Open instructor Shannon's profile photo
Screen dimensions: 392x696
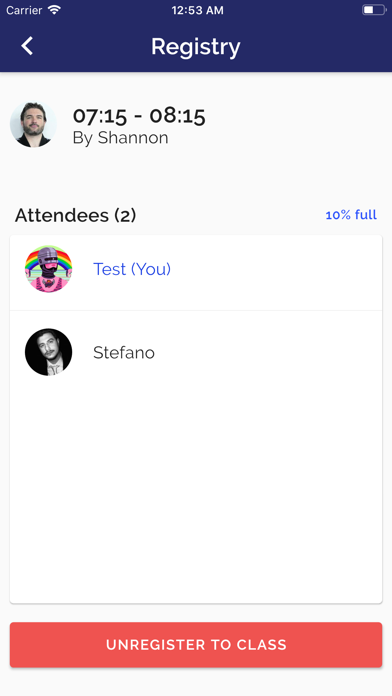coord(33,125)
